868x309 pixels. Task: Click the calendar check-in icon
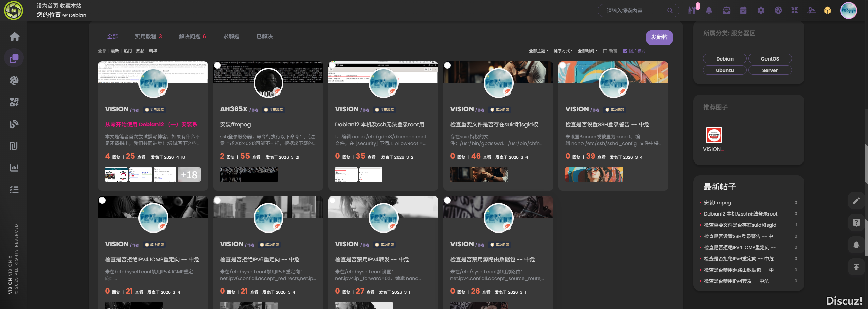(743, 11)
